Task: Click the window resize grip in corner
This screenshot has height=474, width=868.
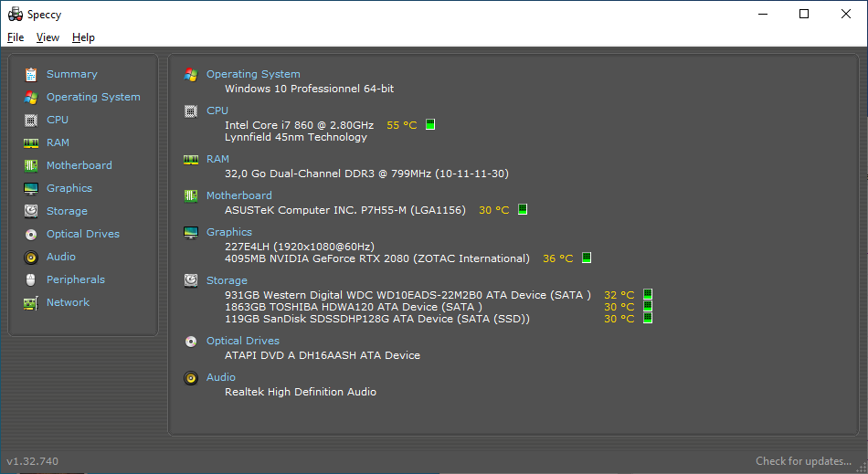Action: [861, 467]
